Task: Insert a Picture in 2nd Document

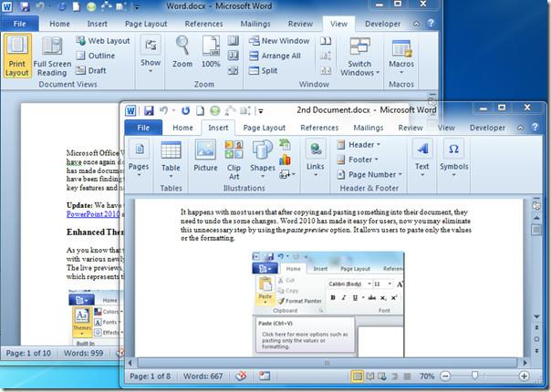Action: pyautogui.click(x=205, y=155)
